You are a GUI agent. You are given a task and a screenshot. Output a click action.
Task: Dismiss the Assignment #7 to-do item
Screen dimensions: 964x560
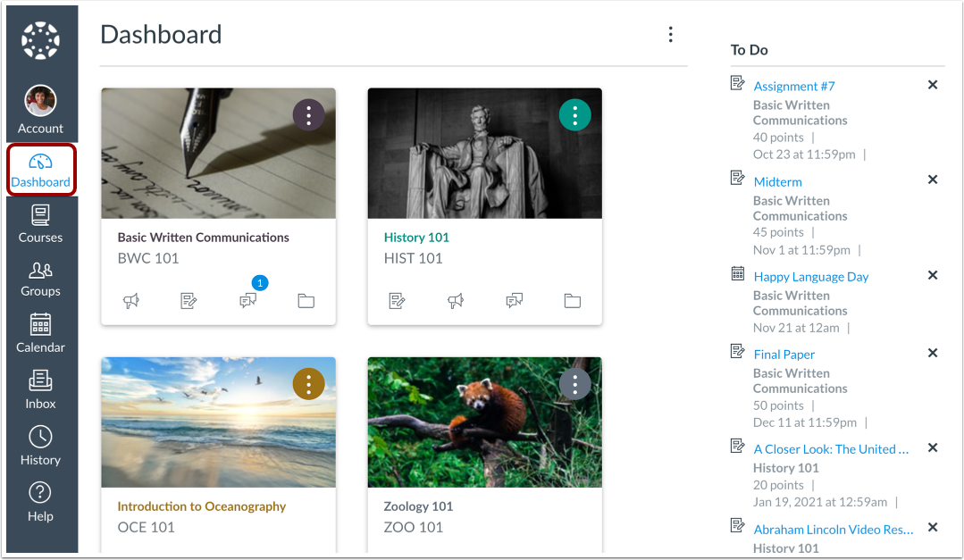[933, 84]
